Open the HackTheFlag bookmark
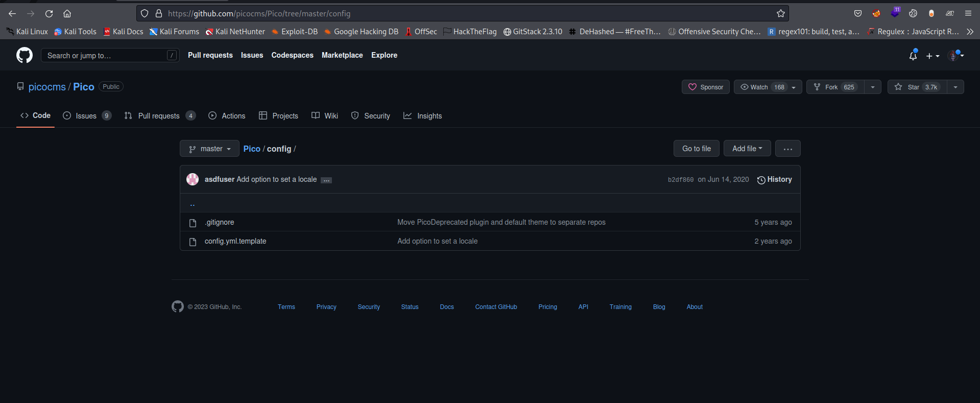 pos(470,32)
